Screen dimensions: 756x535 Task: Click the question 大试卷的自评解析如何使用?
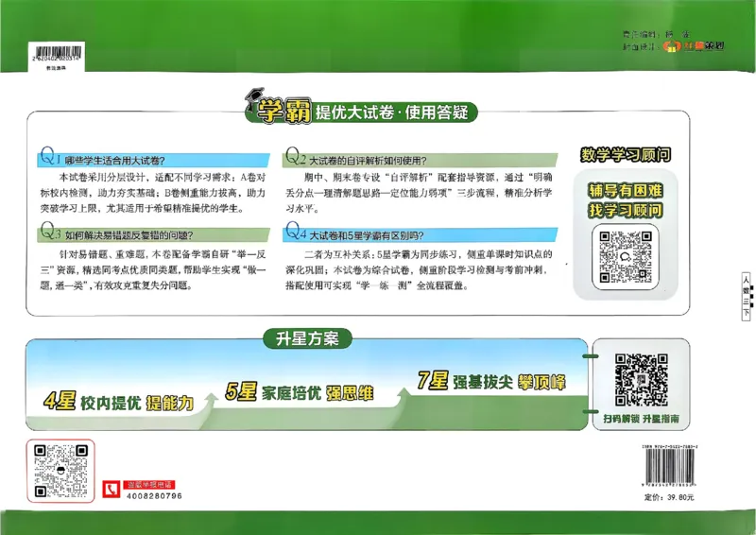pyautogui.click(x=368, y=161)
